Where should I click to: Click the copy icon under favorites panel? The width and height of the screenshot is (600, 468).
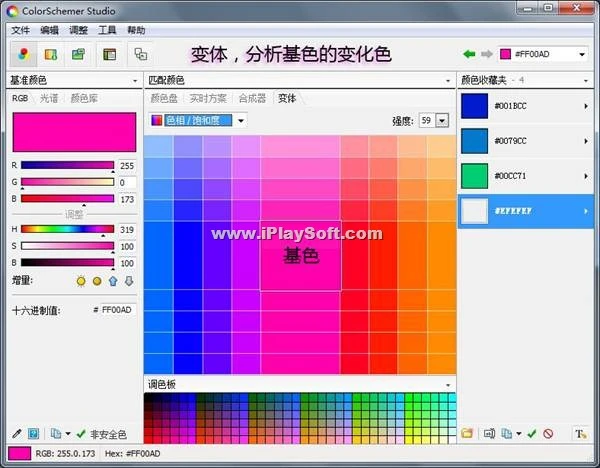coord(507,434)
